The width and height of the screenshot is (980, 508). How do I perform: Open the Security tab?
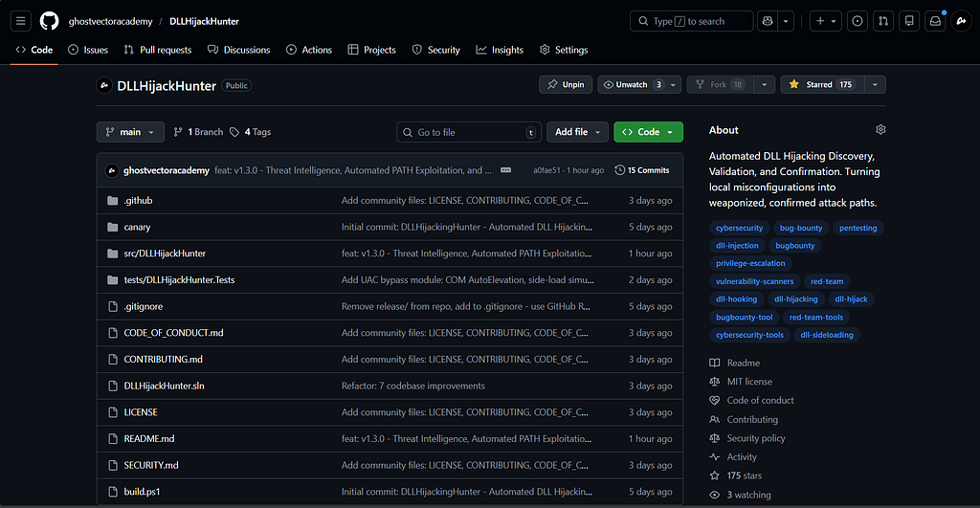point(436,50)
